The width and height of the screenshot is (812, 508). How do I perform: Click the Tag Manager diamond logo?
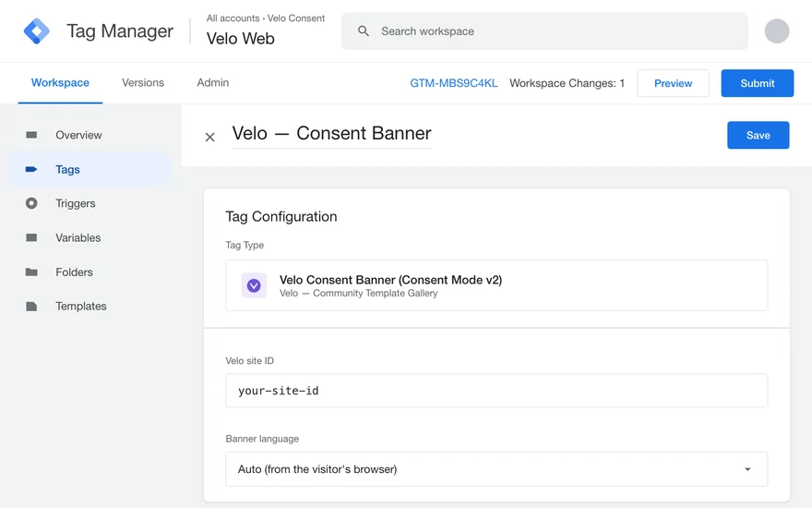37,31
